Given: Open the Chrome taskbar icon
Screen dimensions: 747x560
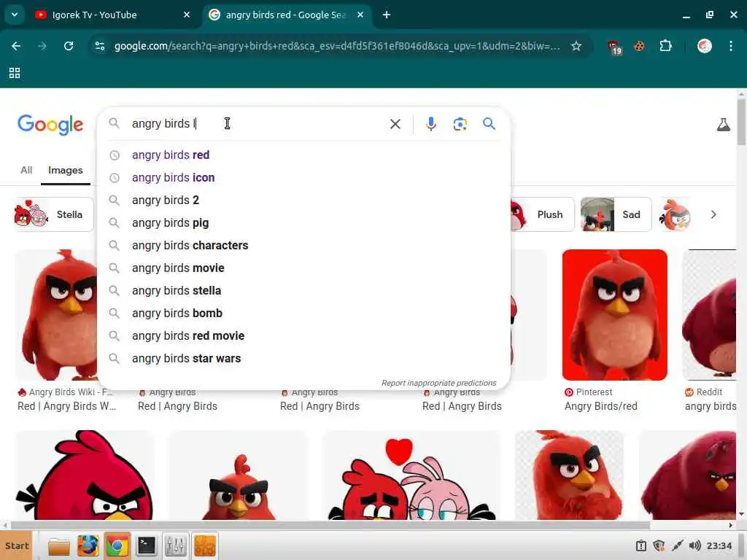Looking at the screenshot, I should (117, 546).
